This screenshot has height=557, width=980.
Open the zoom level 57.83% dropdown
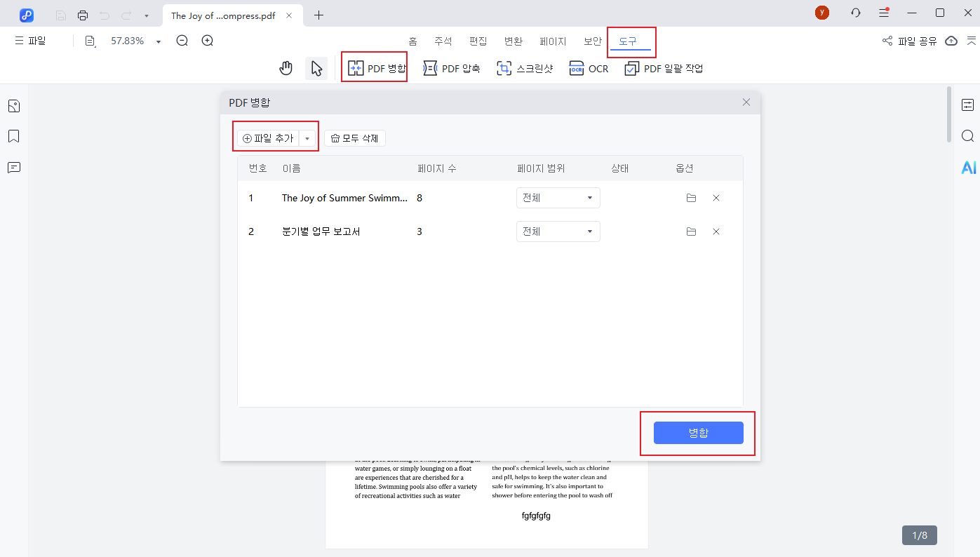[159, 41]
